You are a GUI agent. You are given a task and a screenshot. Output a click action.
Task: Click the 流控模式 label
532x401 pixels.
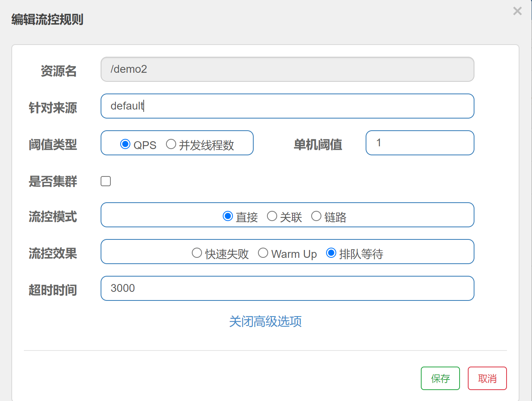(x=53, y=216)
